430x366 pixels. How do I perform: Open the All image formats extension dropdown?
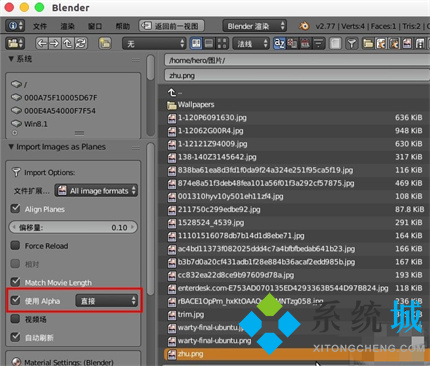[x=96, y=191]
